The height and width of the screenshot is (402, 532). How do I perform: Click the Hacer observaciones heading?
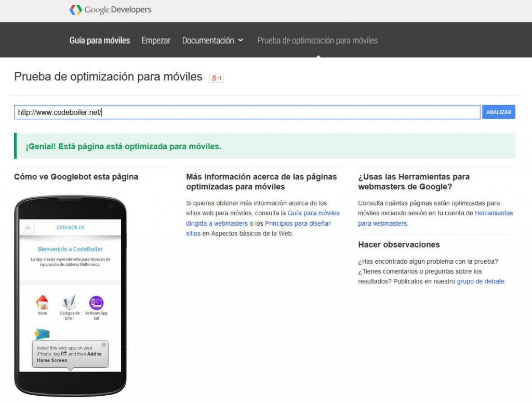[x=399, y=244]
